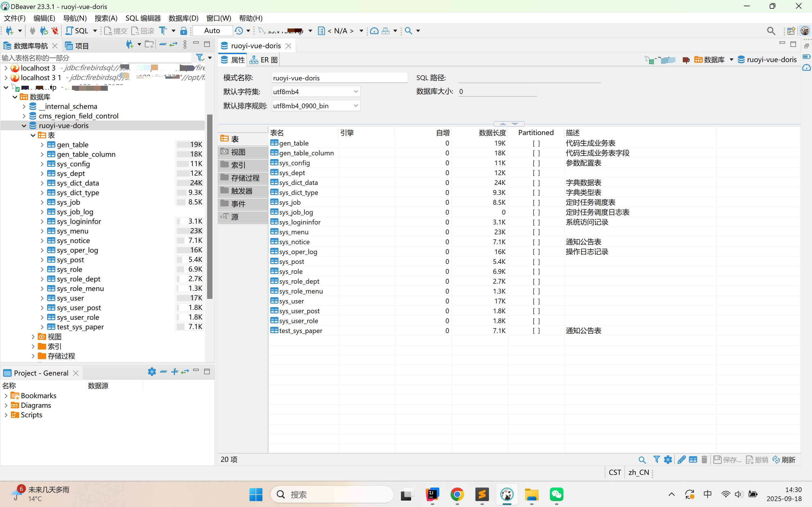Open a new SQL script editor
This screenshot has height=507, width=812.
[x=78, y=31]
